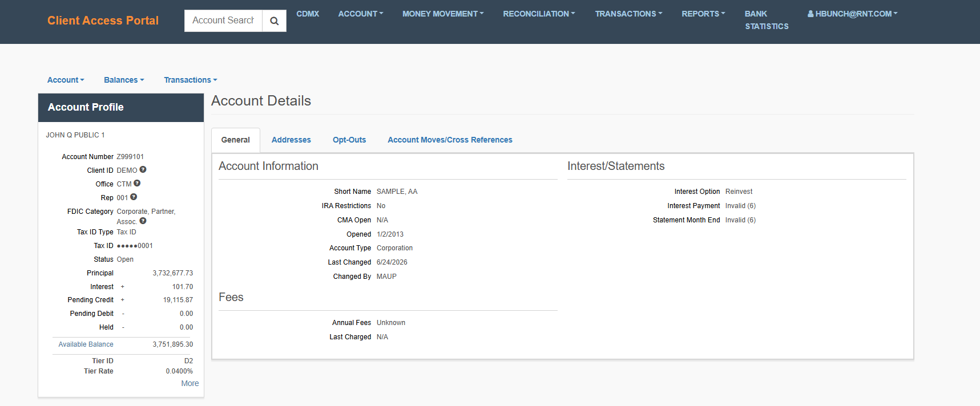Expand the Account submenu dropdown
Image resolution: width=980 pixels, height=406 pixels.
point(66,80)
